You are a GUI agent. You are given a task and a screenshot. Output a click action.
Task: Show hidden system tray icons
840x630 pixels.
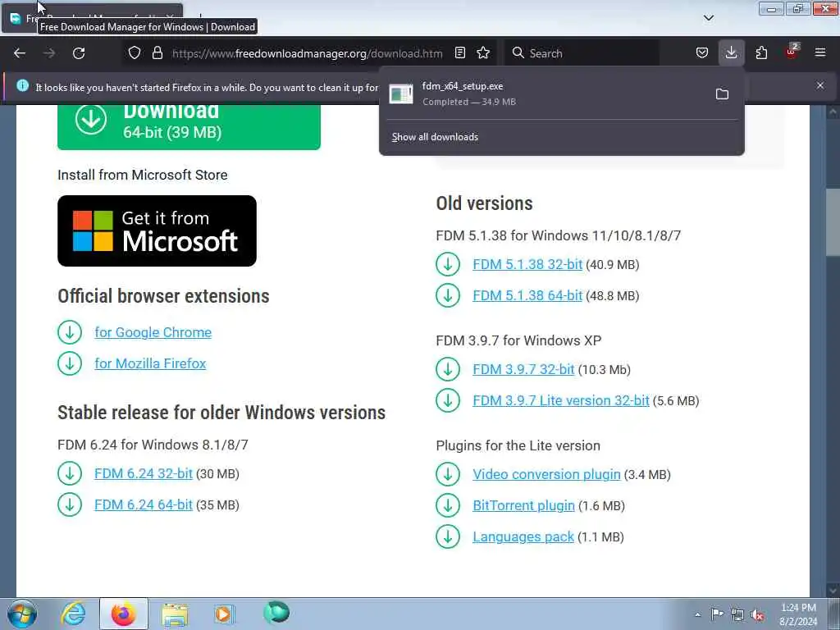[x=697, y=614]
